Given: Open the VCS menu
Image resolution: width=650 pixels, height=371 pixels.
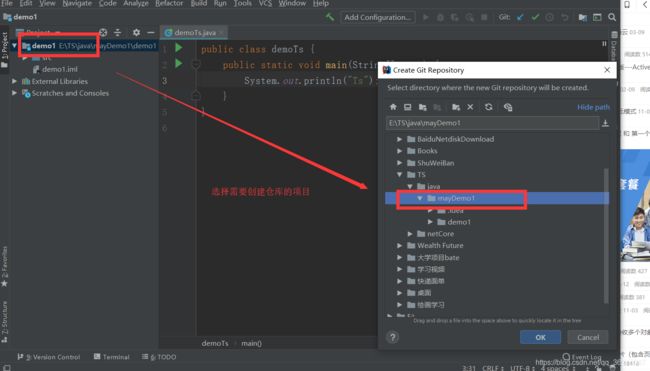Looking at the screenshot, I should [265, 4].
